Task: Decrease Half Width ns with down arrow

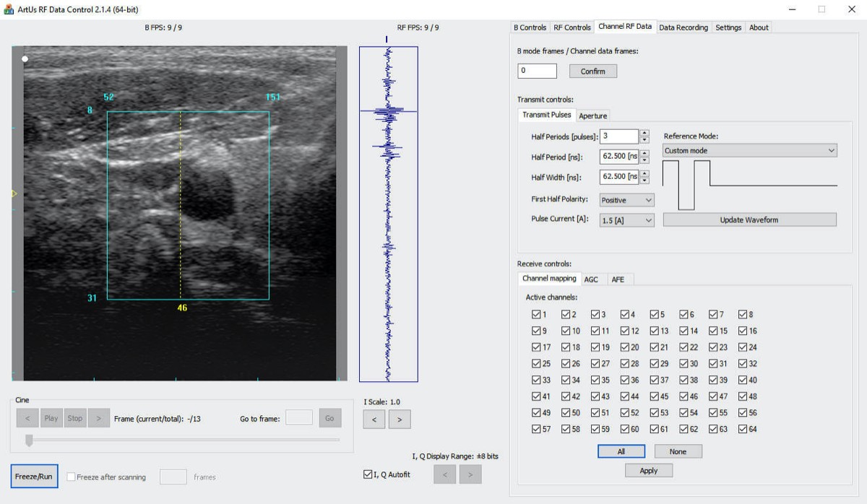Action: (x=644, y=181)
